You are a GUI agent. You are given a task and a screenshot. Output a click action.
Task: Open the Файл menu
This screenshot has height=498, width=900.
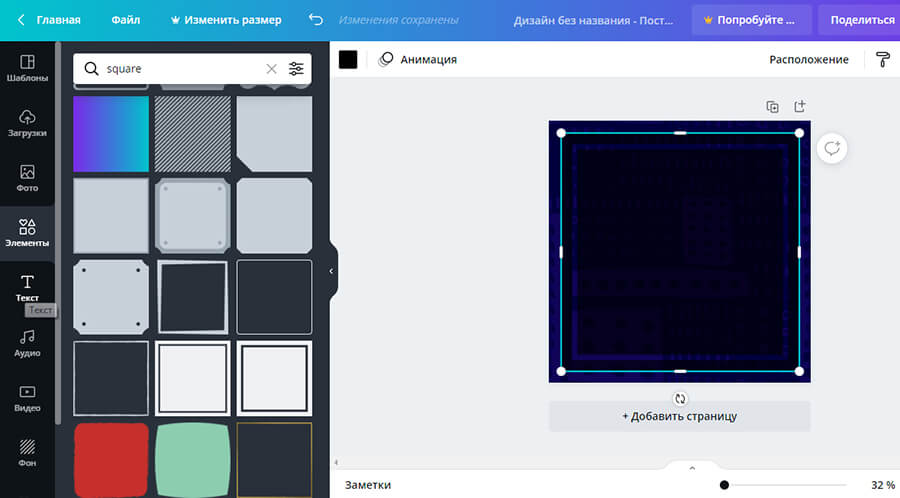click(x=125, y=20)
